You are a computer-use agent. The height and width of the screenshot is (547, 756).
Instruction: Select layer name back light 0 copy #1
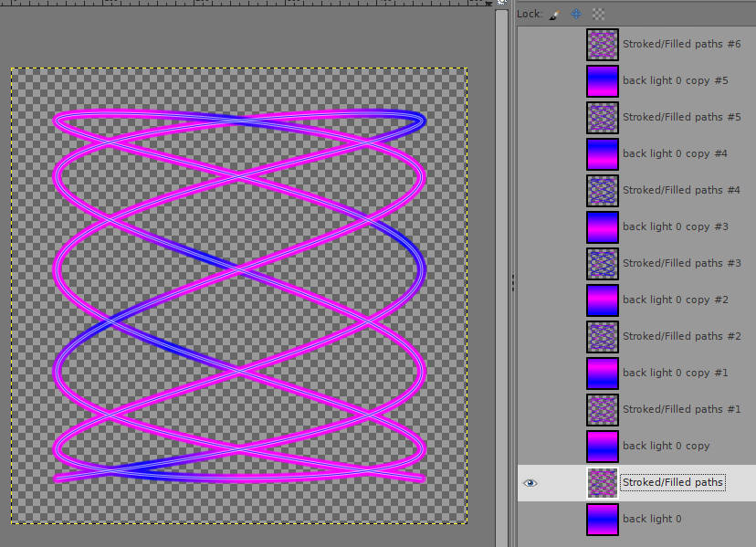675,373
